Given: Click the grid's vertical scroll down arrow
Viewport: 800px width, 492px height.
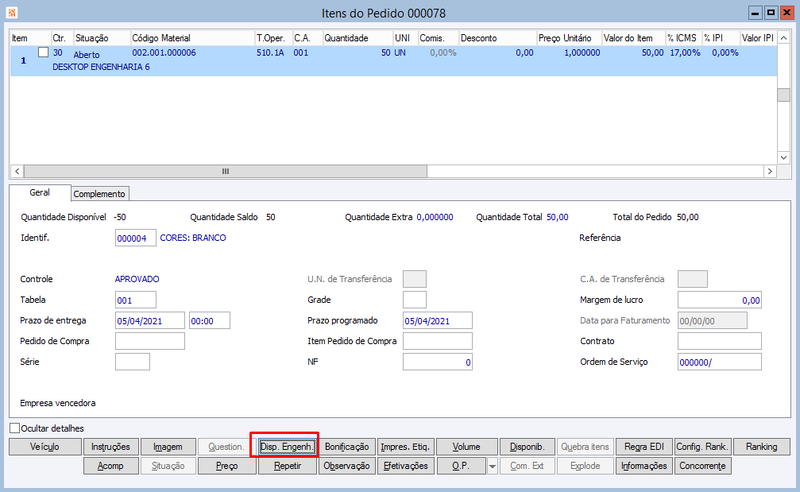Looking at the screenshot, I should 784,157.
